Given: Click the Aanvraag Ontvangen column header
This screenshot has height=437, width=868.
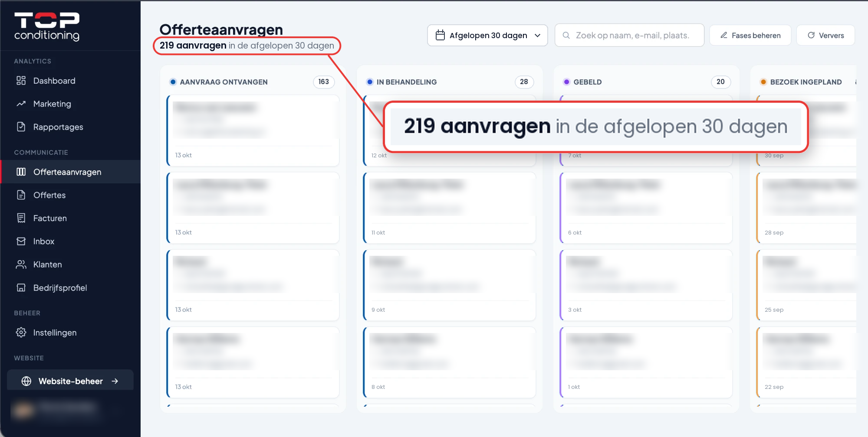Looking at the screenshot, I should [x=224, y=82].
